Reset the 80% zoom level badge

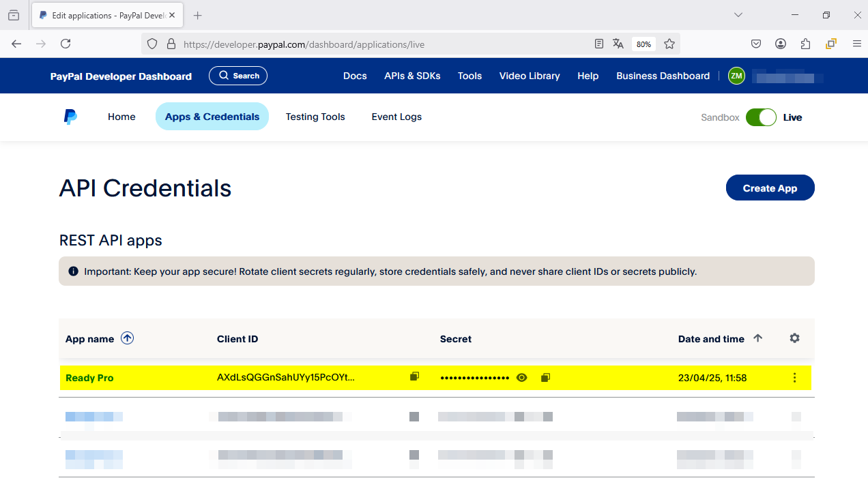[x=643, y=44]
